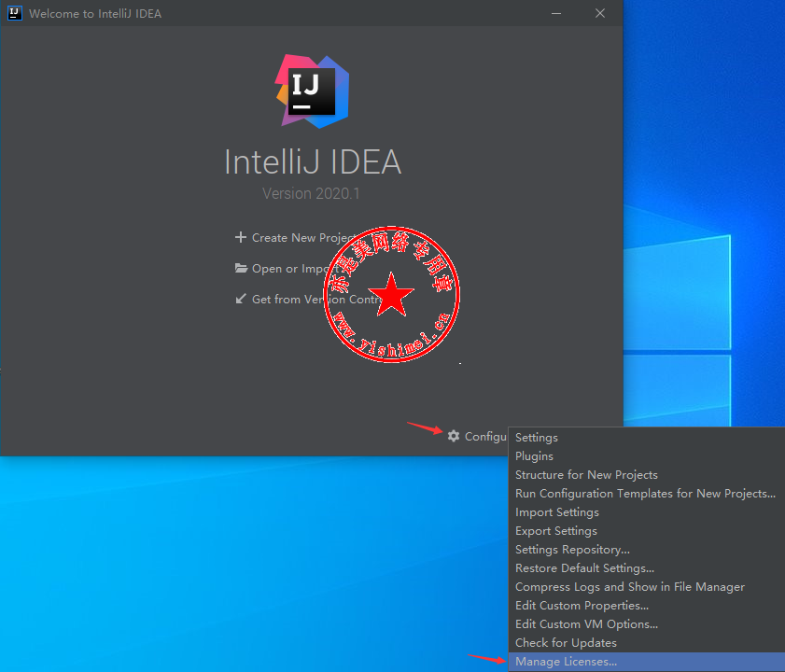This screenshot has width=785, height=672.
Task: Choose Run Configuration Templates for New Projects
Action: pos(645,493)
